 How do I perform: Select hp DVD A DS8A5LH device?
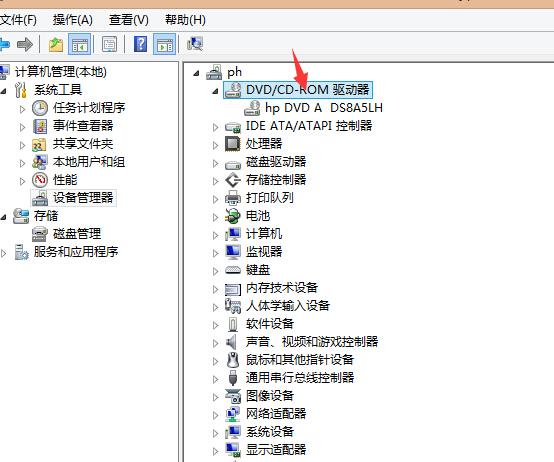pyautogui.click(x=324, y=107)
